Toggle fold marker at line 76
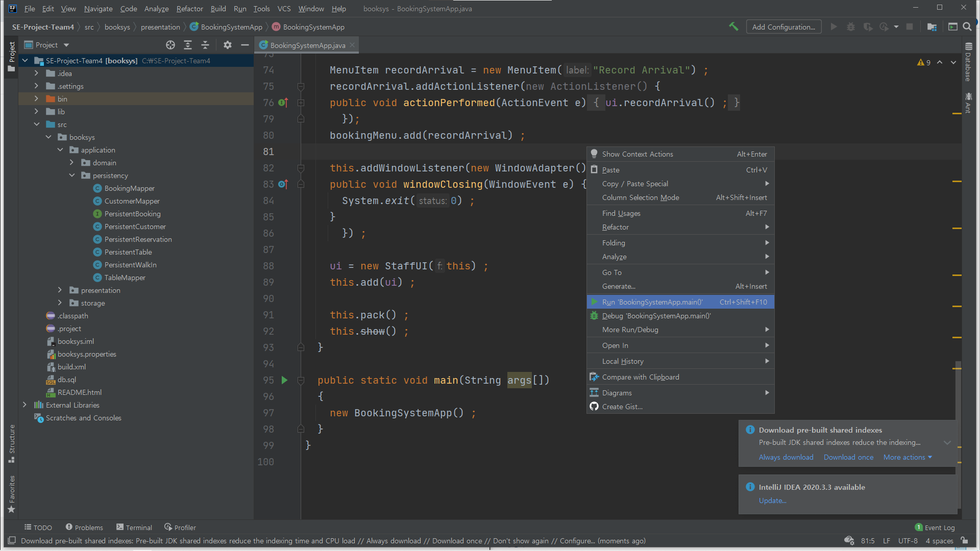The width and height of the screenshot is (980, 551). tap(301, 103)
